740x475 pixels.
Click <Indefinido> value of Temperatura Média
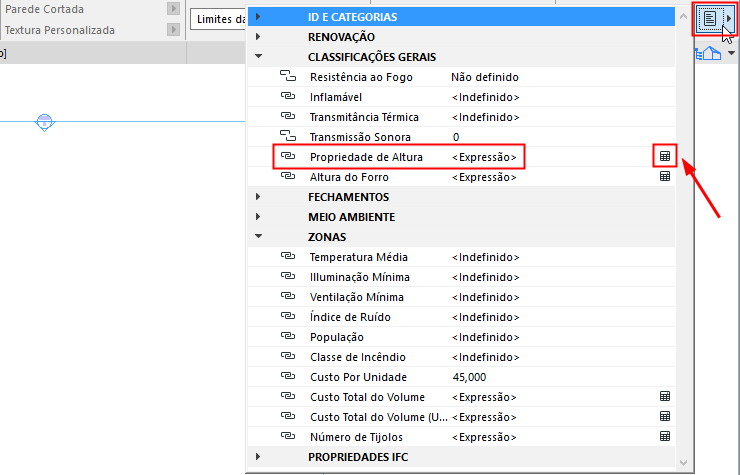(486, 257)
